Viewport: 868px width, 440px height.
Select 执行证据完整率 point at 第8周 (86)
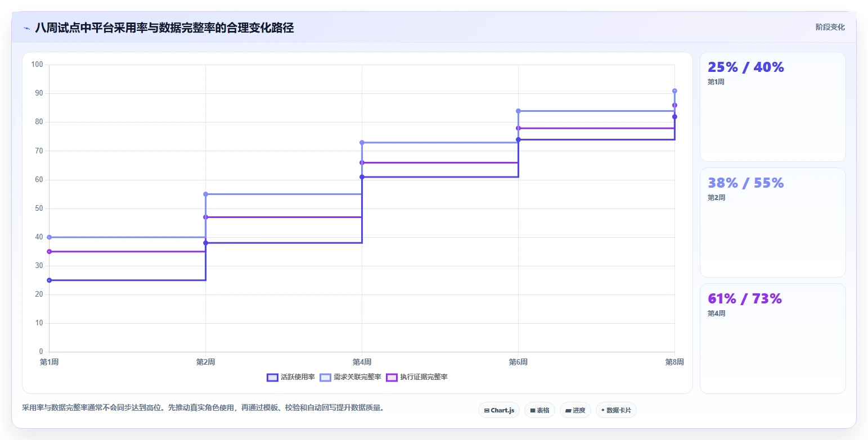pos(674,105)
